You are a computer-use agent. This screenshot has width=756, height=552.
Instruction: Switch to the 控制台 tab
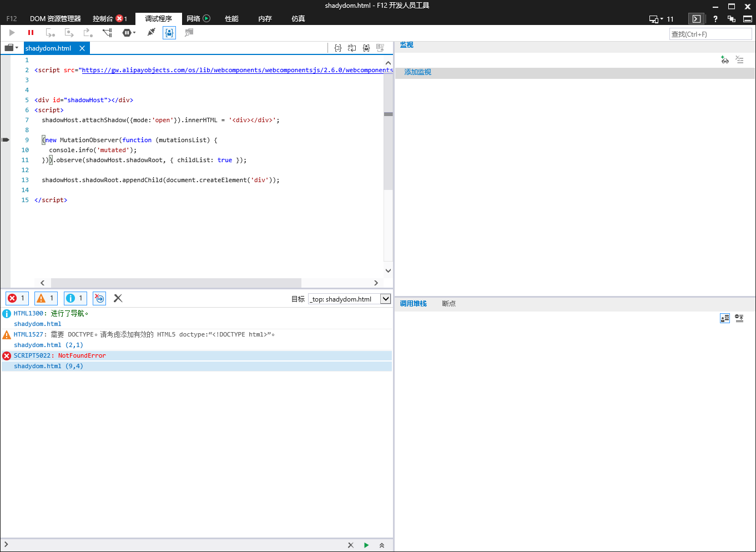[110, 18]
